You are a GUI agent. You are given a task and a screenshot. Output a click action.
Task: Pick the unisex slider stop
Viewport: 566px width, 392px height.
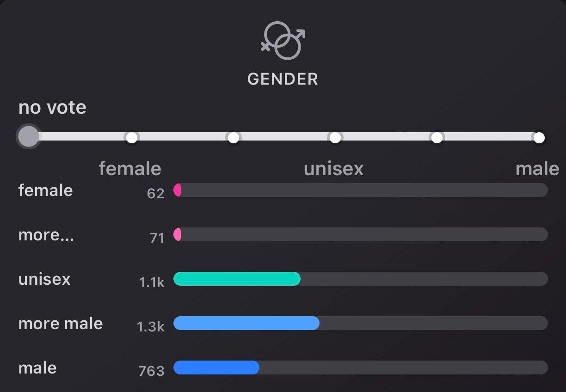(335, 137)
